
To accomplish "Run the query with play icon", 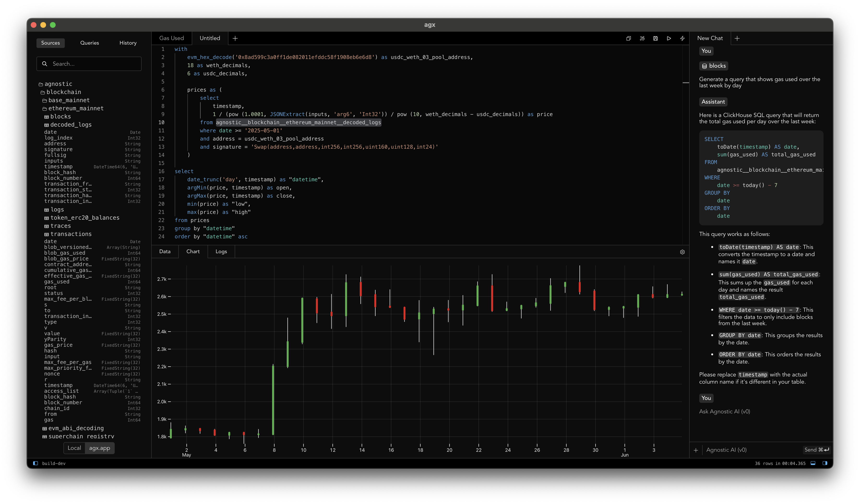I will 669,39.
